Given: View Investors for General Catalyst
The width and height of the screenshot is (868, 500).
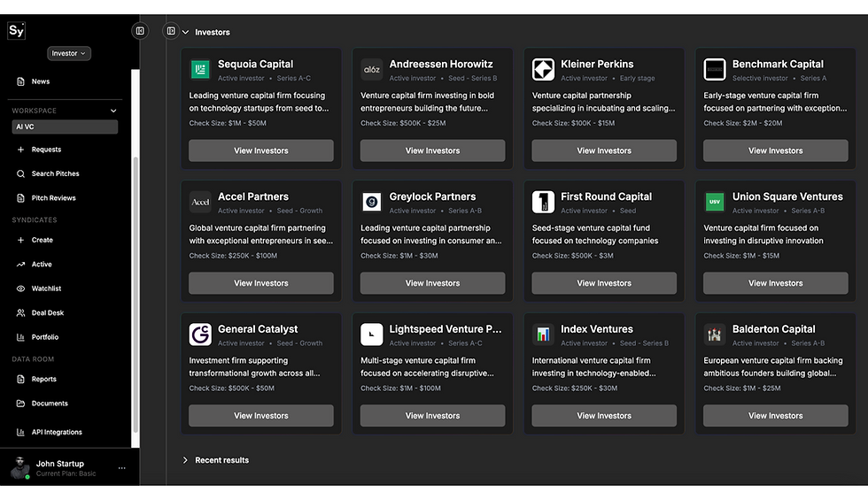Looking at the screenshot, I should click(x=261, y=415).
